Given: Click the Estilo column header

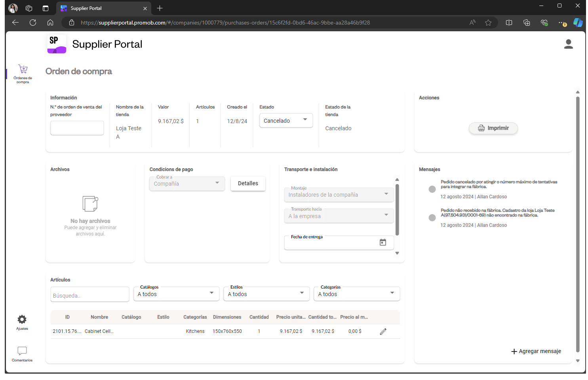Looking at the screenshot, I should (x=163, y=317).
